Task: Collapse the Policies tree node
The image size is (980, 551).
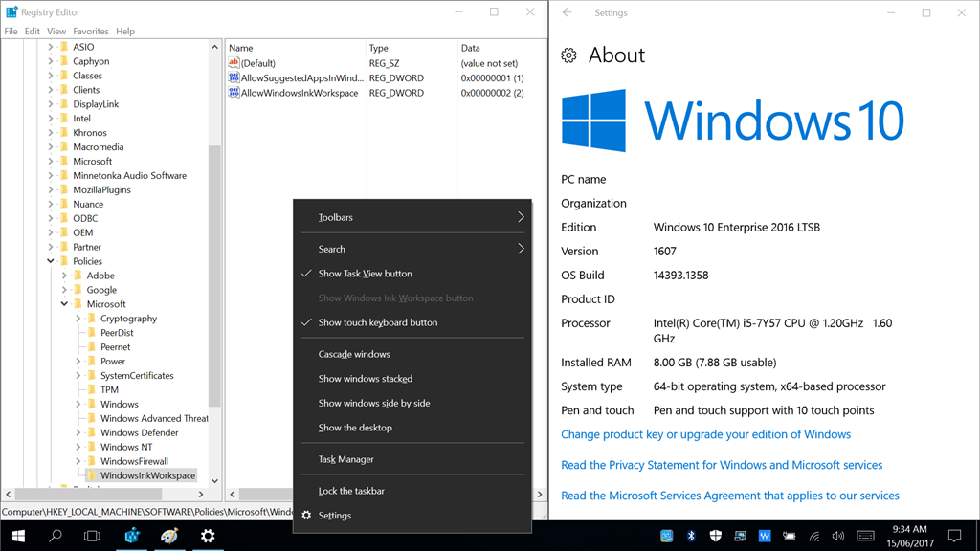Action: (x=51, y=261)
